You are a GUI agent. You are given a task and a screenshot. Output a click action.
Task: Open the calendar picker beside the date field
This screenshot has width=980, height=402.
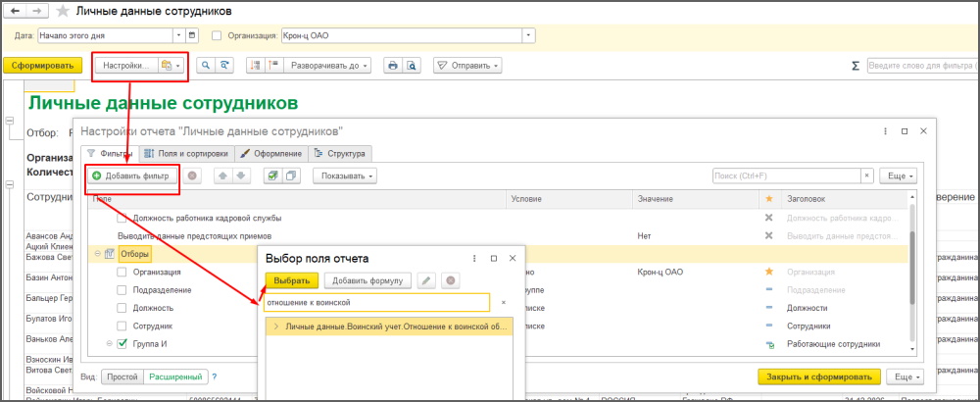click(192, 36)
